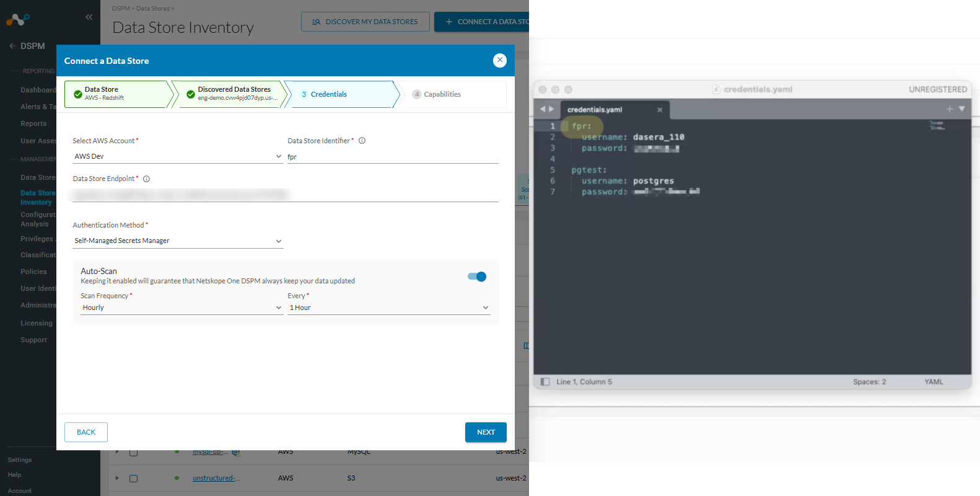This screenshot has height=496, width=980.
Task: Collapse the sidebar with double chevron icon
Action: (89, 17)
